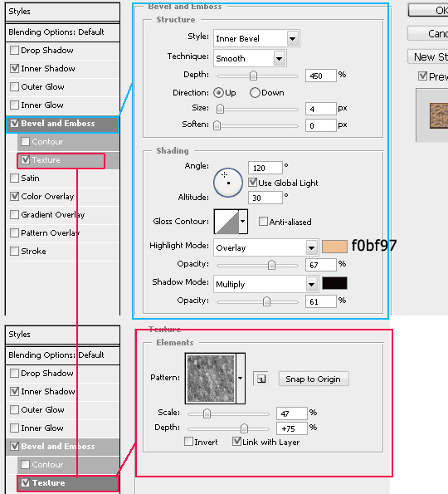Click the gray texture pattern thumbnail
The image size is (448, 494).
click(x=211, y=378)
